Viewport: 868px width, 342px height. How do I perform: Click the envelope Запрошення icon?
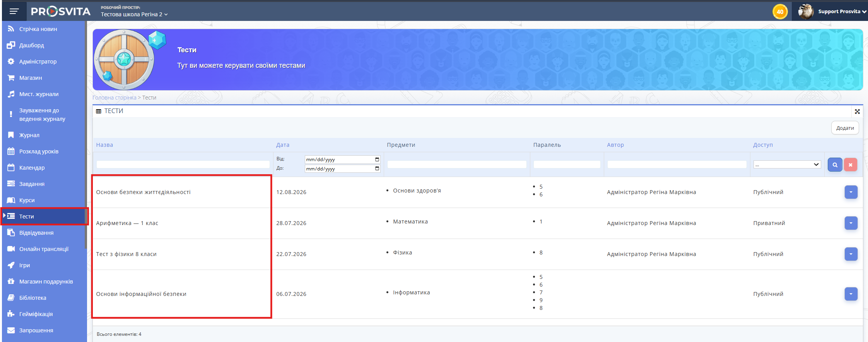pos(11,330)
